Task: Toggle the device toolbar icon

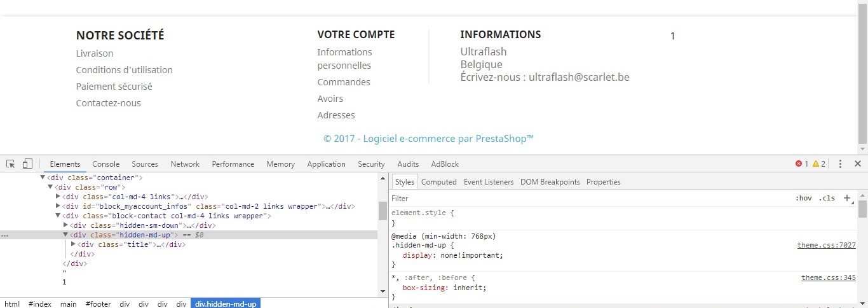Action: tap(27, 164)
